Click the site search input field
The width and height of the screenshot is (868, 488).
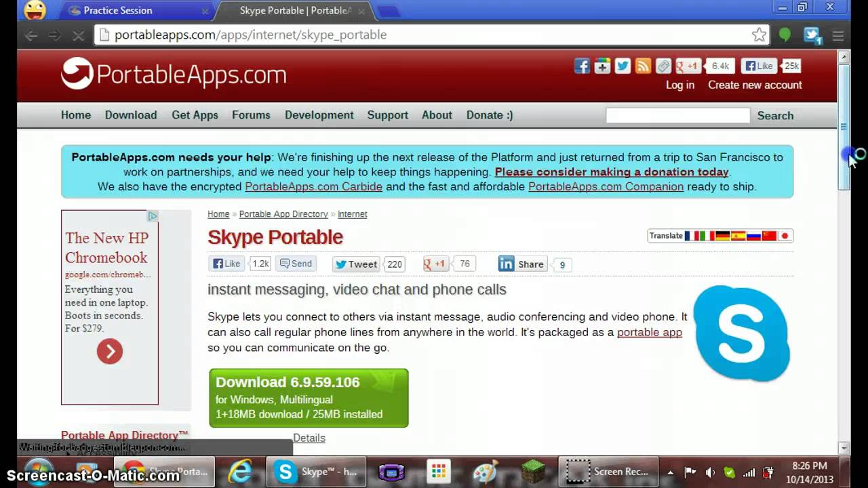677,115
